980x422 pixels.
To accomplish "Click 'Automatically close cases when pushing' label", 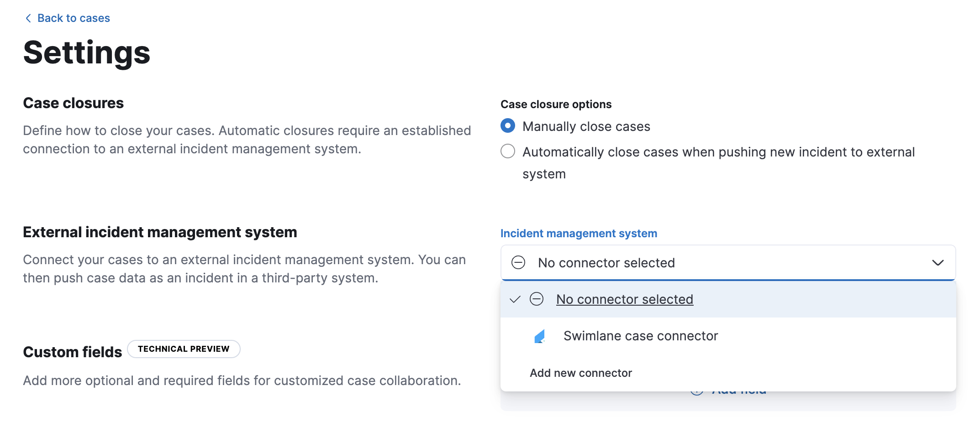I will click(x=718, y=152).
